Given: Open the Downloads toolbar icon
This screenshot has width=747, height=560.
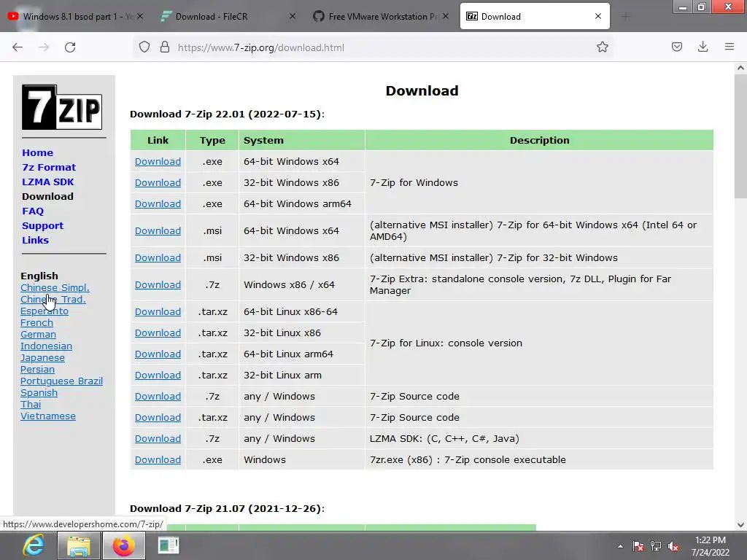Looking at the screenshot, I should [703, 47].
